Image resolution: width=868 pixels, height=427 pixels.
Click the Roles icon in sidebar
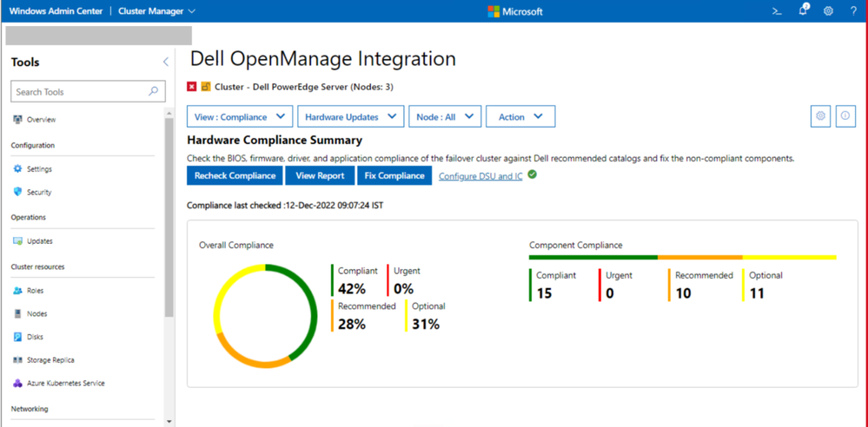tap(17, 291)
